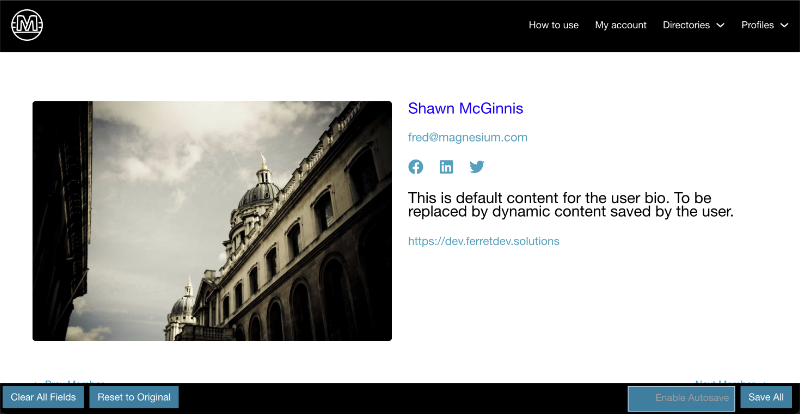This screenshot has width=800, height=414.
Task: Open the LinkedIn profile icon
Action: coord(446,167)
